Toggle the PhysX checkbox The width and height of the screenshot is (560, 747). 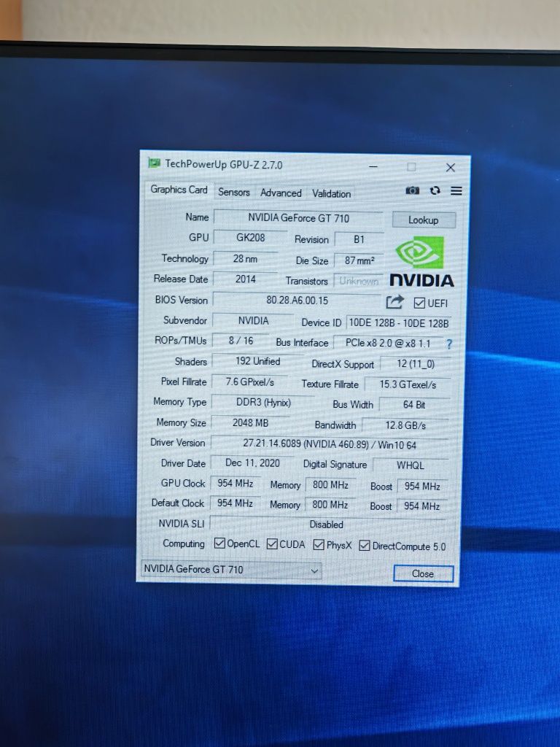click(319, 544)
